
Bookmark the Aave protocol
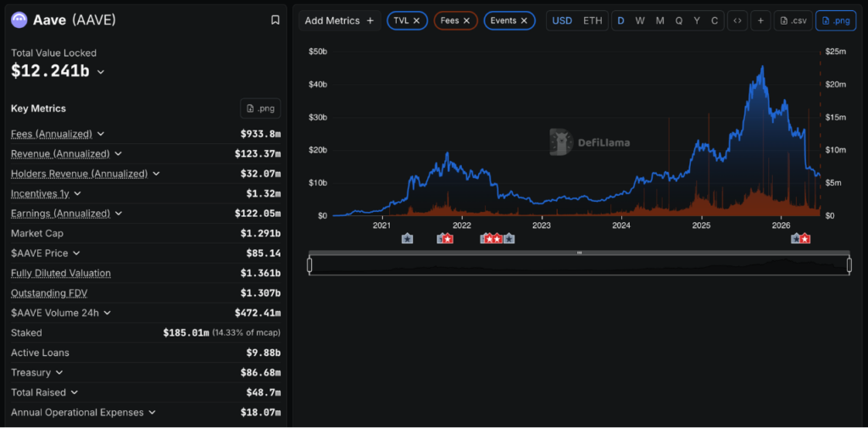click(275, 20)
